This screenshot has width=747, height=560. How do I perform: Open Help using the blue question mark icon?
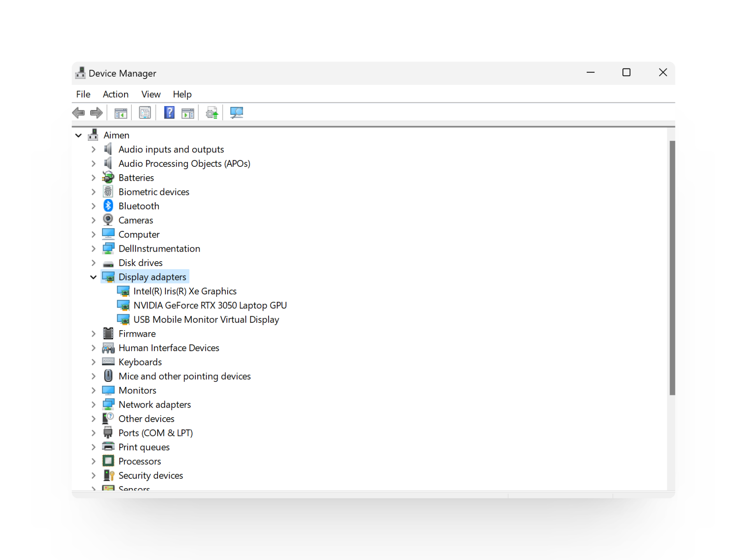click(169, 113)
